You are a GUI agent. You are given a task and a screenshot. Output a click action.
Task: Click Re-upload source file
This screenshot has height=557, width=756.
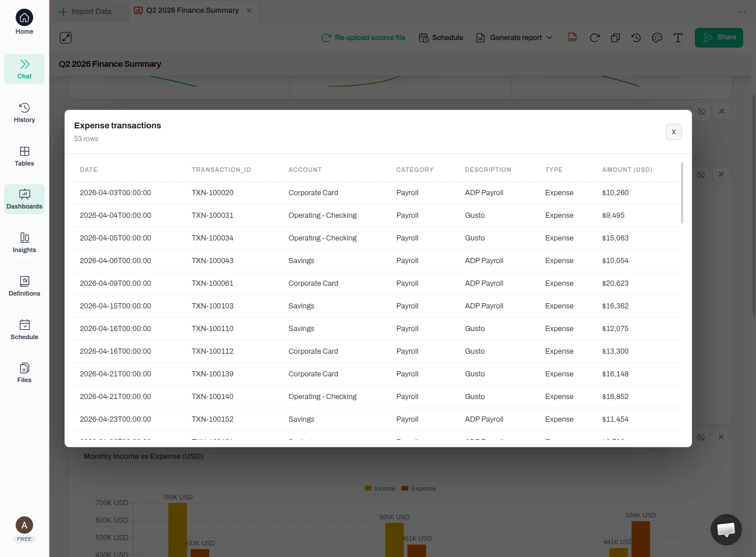tap(364, 38)
